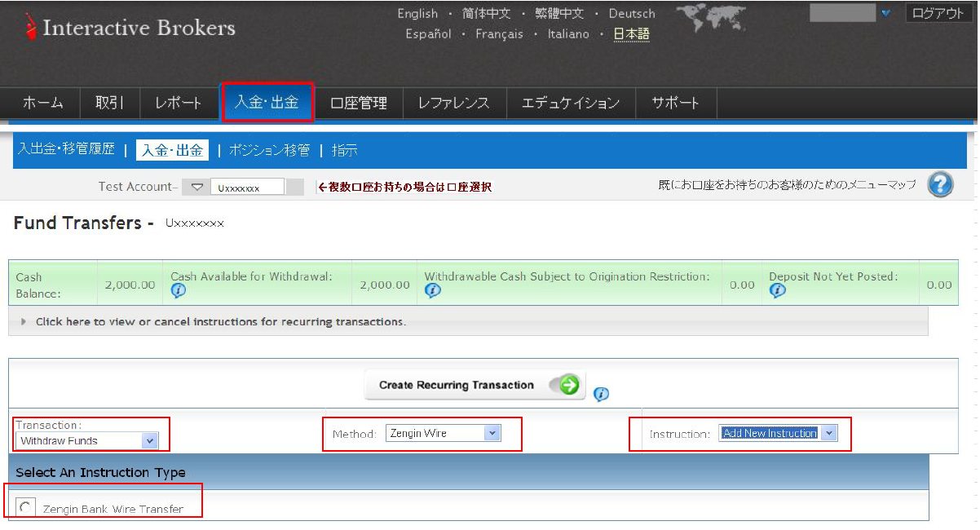The image size is (980, 530).
Task: Open the サポート main menu tab
Action: 675,104
